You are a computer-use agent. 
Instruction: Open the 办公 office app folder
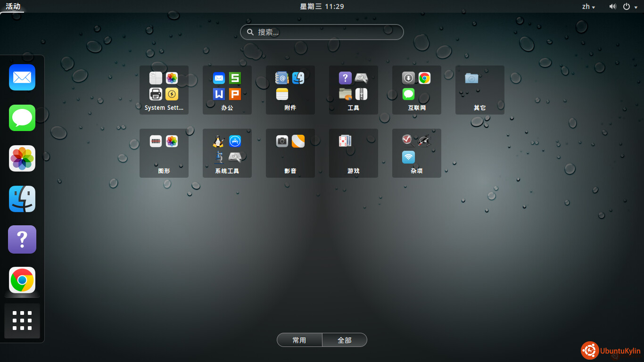227,90
